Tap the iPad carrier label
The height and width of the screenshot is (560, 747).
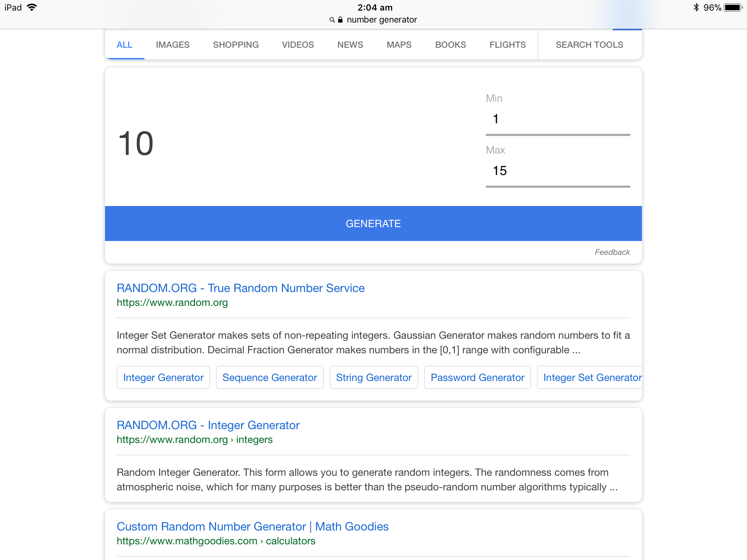click(13, 7)
